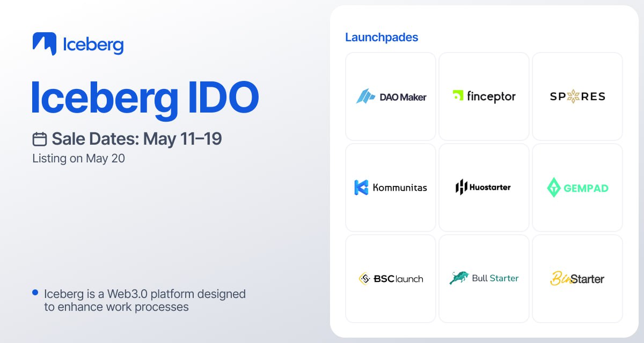Image resolution: width=644 pixels, height=343 pixels.
Task: Click the Huostarter logo icon
Action: click(x=461, y=187)
